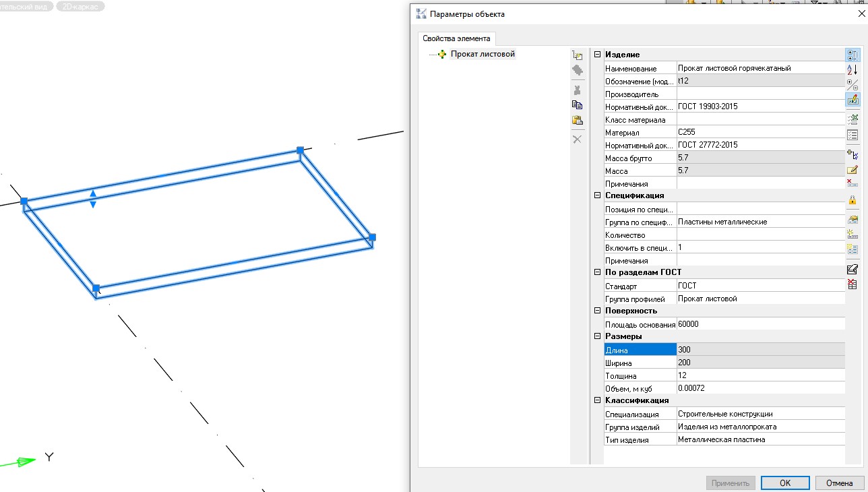The image size is (868, 492).
Task: Collapse the Спецификация section
Action: tap(597, 195)
